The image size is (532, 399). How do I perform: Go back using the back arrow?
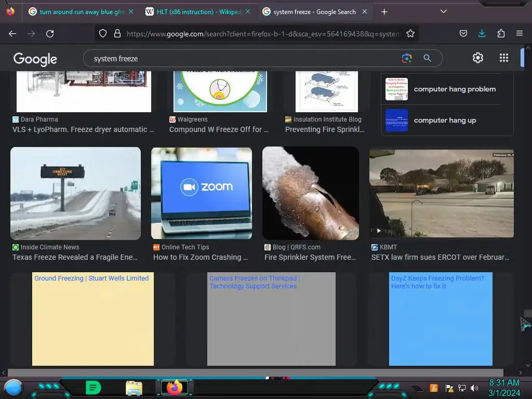12,34
